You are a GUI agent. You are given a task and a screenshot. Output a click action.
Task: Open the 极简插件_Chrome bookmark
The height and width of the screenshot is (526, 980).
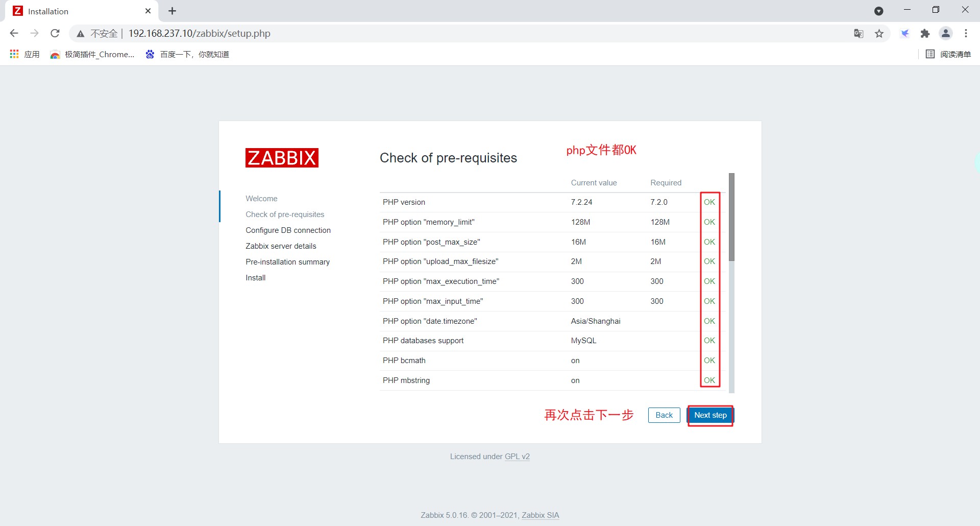[x=92, y=54]
